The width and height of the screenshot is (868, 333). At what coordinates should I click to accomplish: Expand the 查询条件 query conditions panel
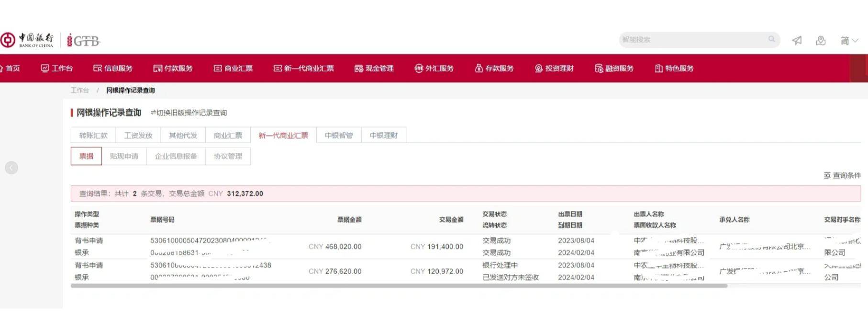842,175
